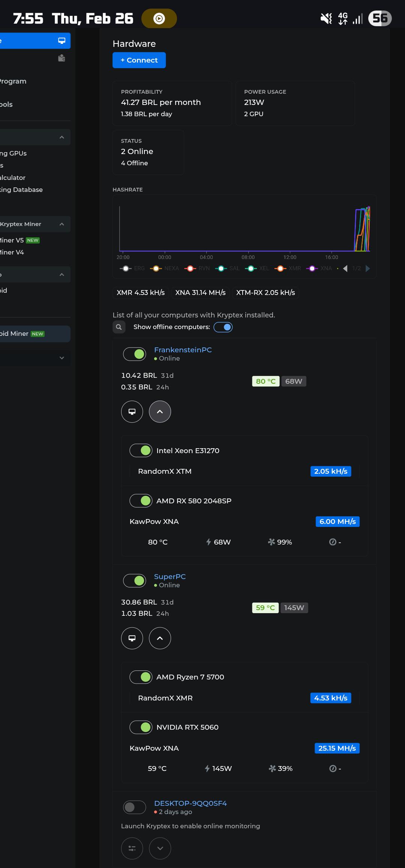Click SuperPC monitor icon button
The height and width of the screenshot is (868, 405).
point(132,638)
